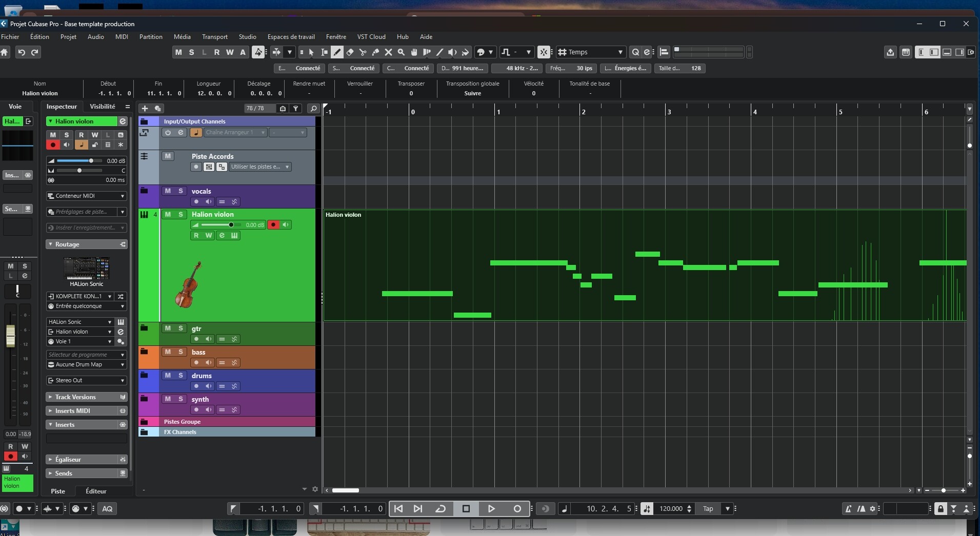Adjust the Halion violon track volume slider
The image size is (980, 536).
tap(231, 225)
